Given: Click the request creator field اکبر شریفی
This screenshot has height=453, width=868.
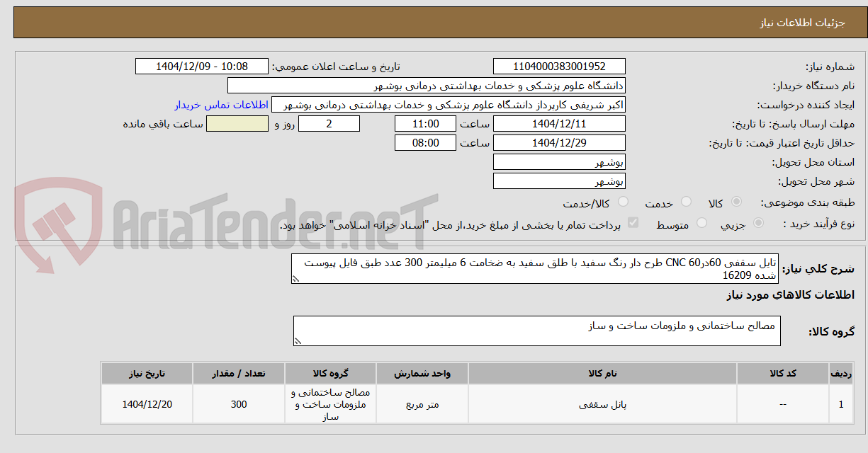Looking at the screenshot, I should tap(449, 105).
